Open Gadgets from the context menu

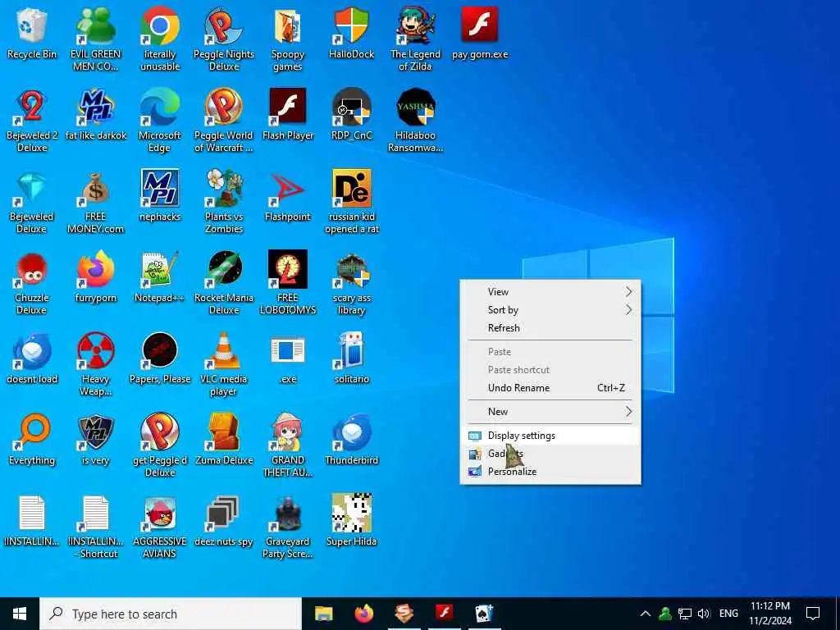click(x=550, y=454)
